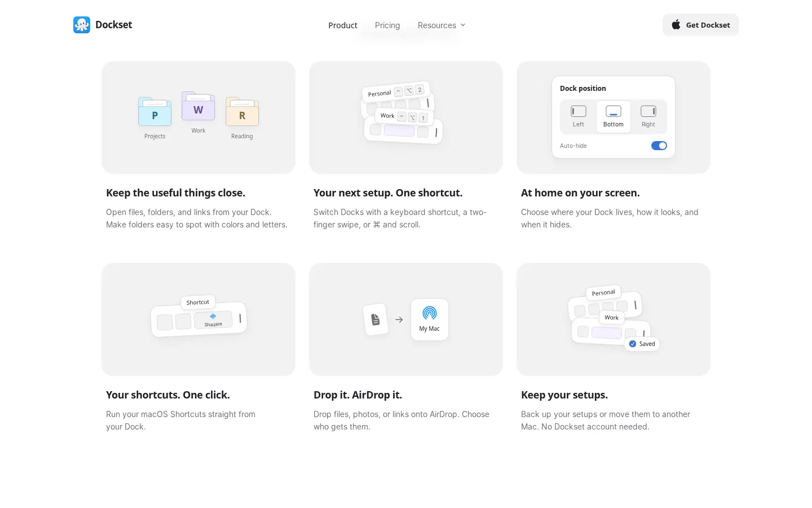The image size is (812, 508).
Task: Go to the Pricing page
Action: [387, 25]
